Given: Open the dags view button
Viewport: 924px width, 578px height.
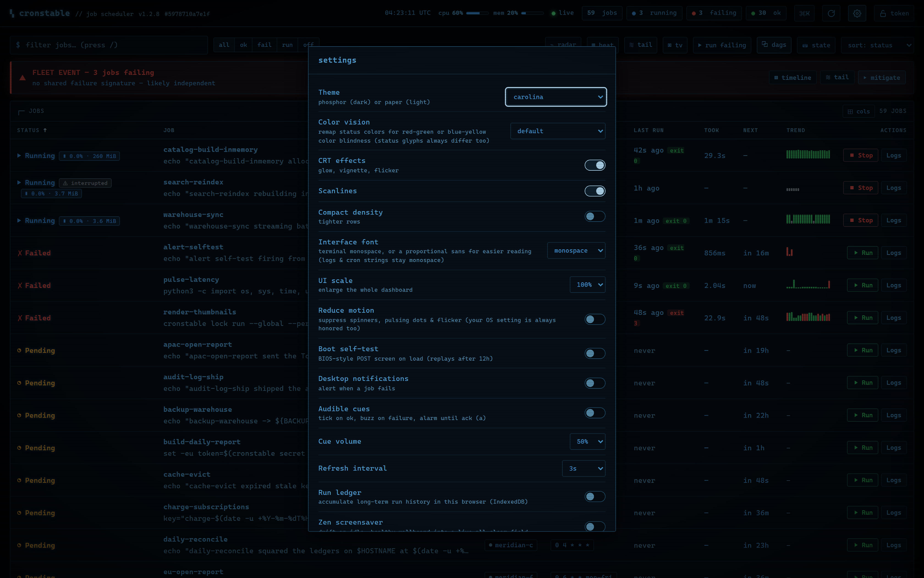Looking at the screenshot, I should point(774,45).
